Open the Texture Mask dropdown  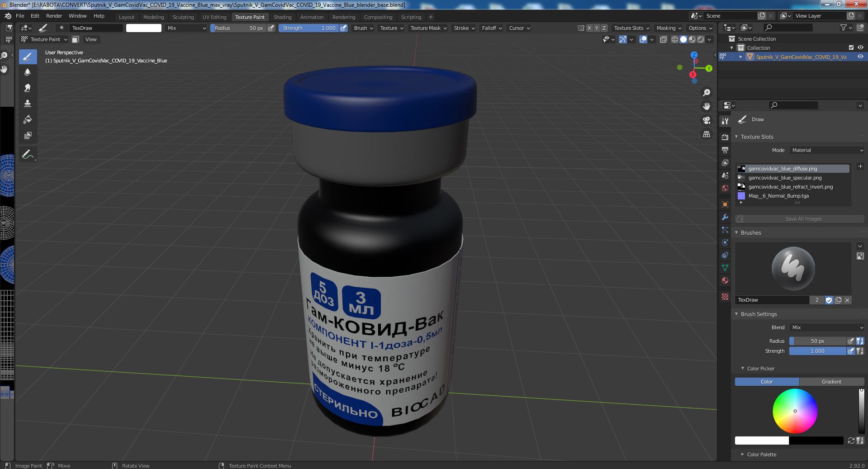coord(428,28)
